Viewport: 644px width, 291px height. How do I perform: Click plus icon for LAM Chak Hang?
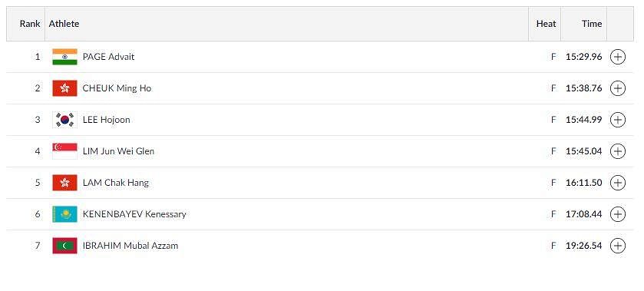(x=618, y=183)
